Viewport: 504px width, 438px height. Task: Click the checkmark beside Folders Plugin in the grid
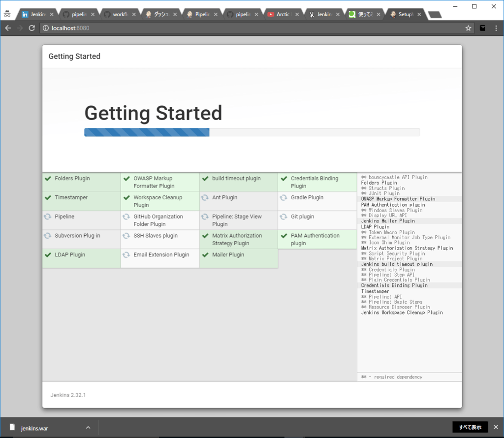pos(48,179)
